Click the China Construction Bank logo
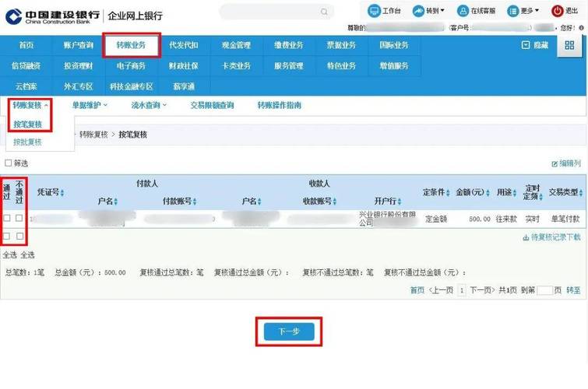The image size is (588, 389). (13, 16)
